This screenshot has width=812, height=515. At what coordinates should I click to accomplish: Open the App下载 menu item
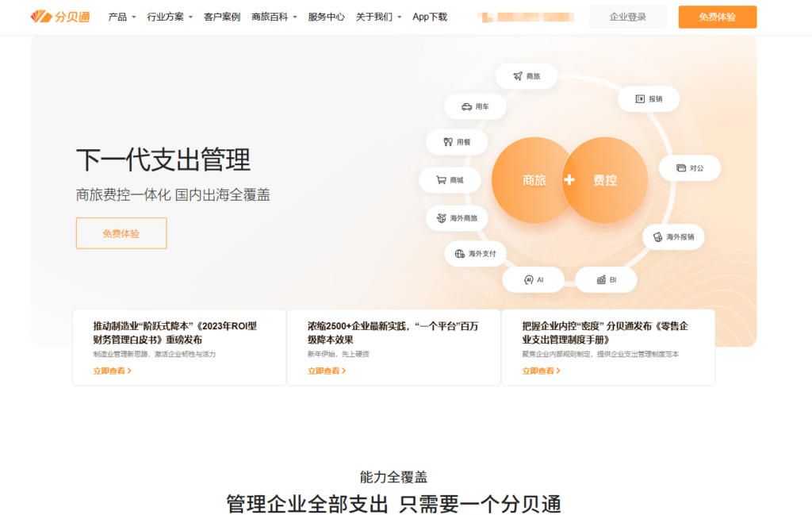click(429, 16)
